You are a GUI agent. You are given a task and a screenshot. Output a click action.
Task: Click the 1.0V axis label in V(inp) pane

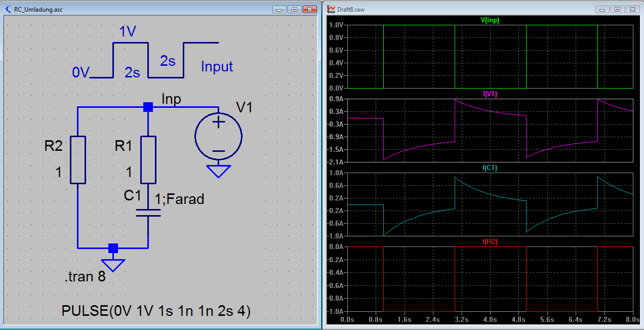(336, 25)
